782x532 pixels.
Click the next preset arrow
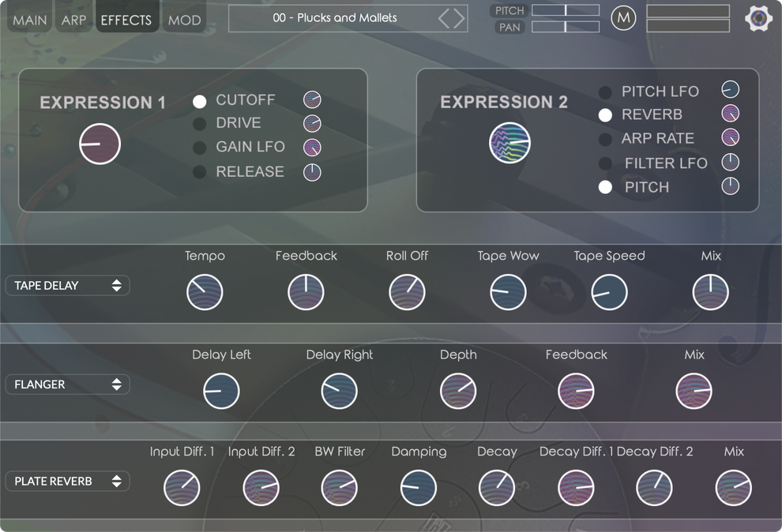461,17
